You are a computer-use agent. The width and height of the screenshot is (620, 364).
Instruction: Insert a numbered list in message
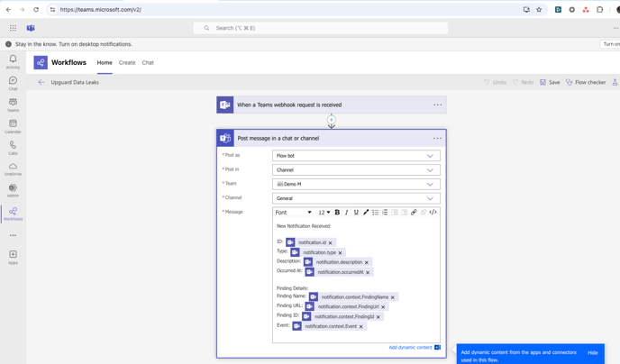385,213
